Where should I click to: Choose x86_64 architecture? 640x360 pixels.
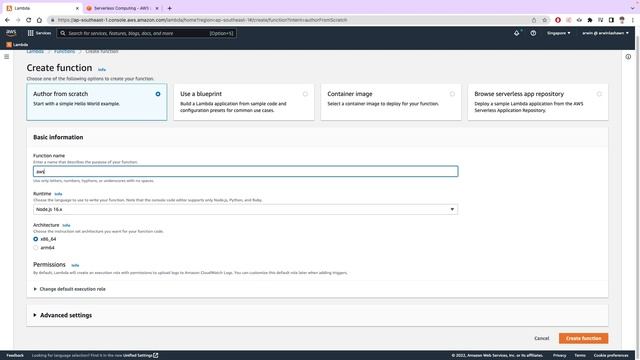coord(36,239)
